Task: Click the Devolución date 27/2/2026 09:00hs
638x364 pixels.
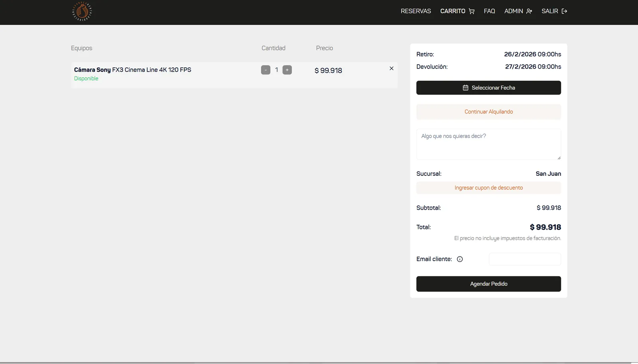Action: [x=533, y=67]
